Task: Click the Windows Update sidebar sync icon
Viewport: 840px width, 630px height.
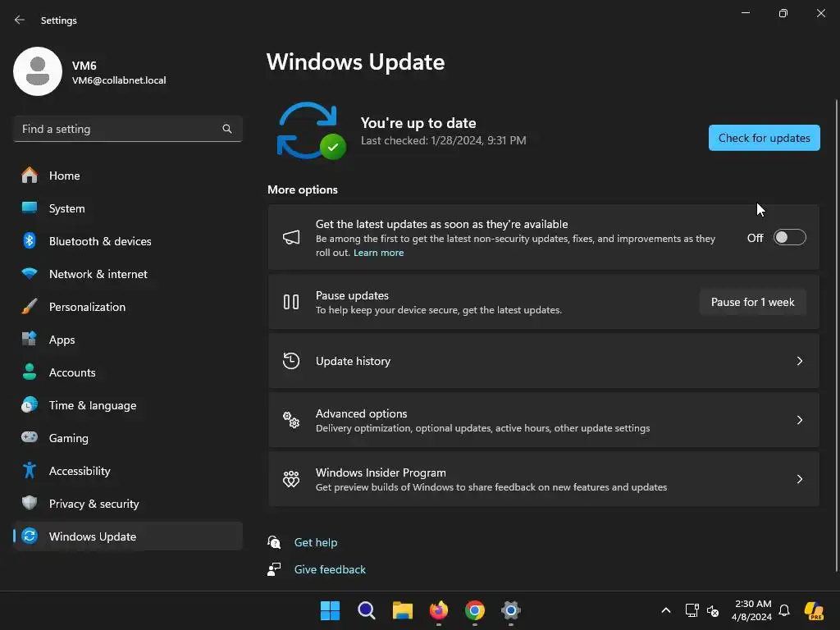Action: pyautogui.click(x=30, y=536)
